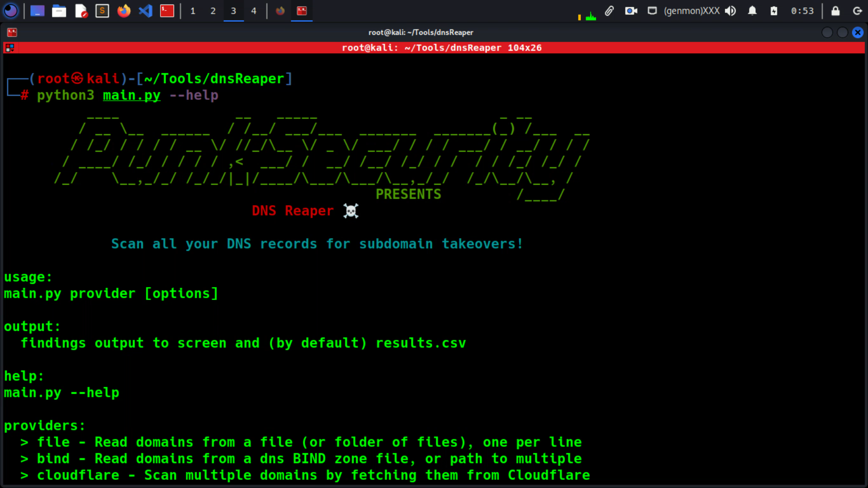Screen dimensions: 868x488
Task: Select the minimized Firefox window in taskbar
Action: [x=280, y=11]
